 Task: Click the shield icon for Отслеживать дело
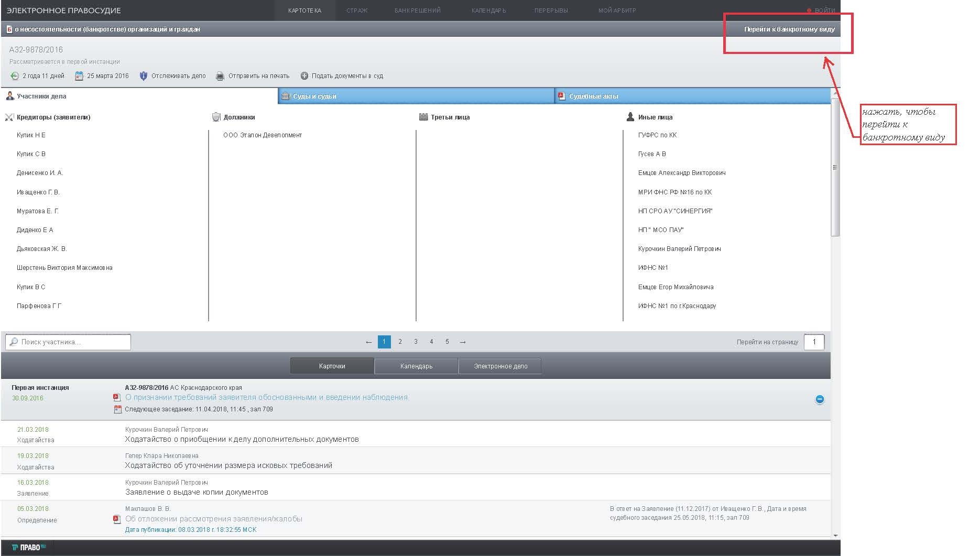click(144, 76)
